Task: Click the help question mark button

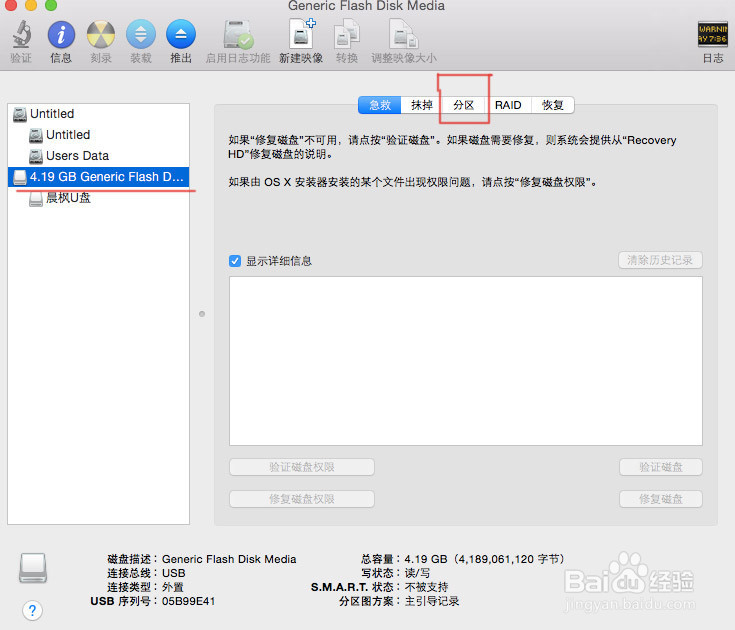Action: pos(32,610)
